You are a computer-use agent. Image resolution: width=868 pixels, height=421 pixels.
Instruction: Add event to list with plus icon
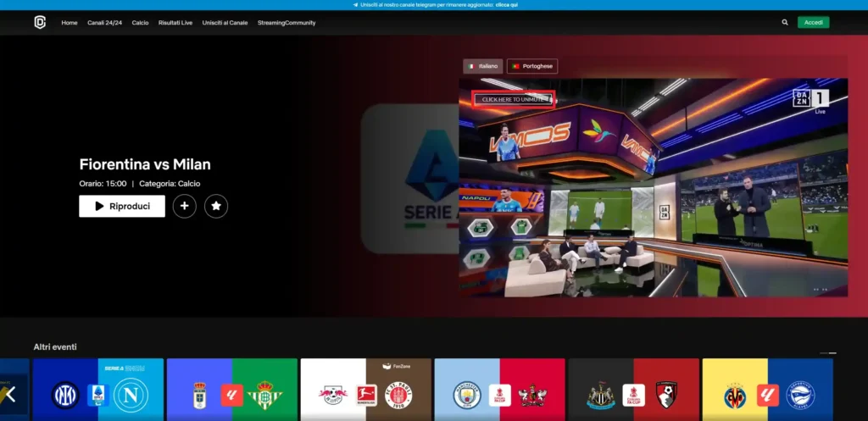184,207
